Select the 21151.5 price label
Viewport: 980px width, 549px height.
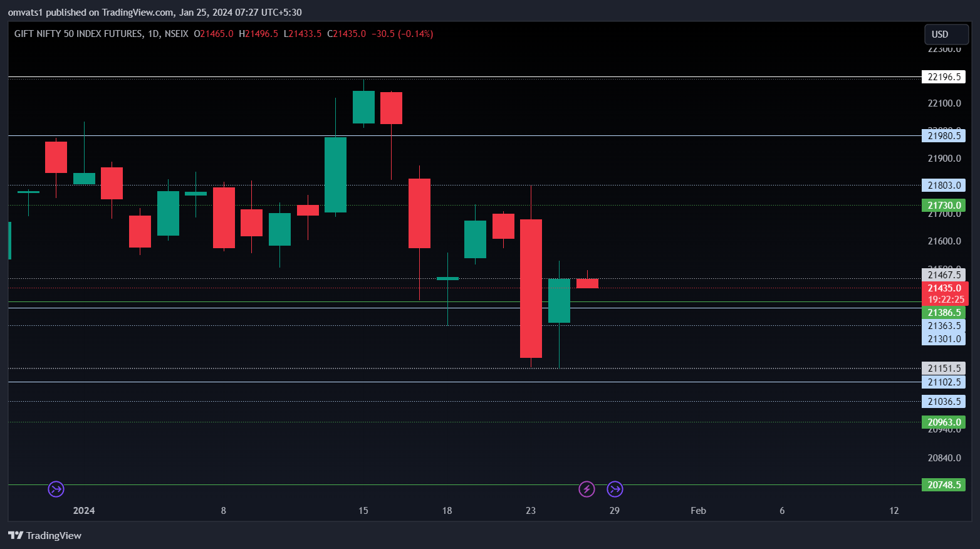pyautogui.click(x=944, y=368)
